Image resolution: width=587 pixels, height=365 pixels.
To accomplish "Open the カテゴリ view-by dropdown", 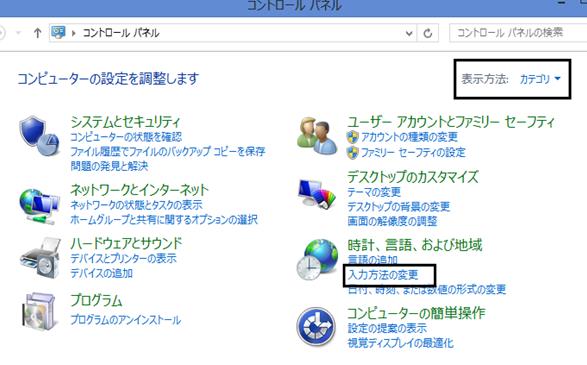I will coord(540,79).
